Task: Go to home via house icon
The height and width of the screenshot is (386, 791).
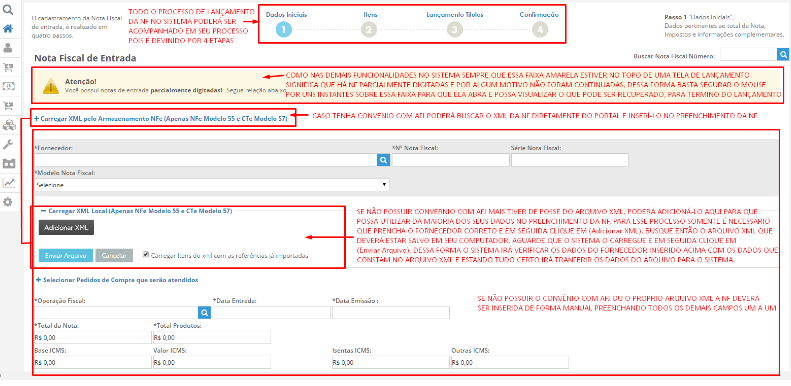Action: [9, 29]
